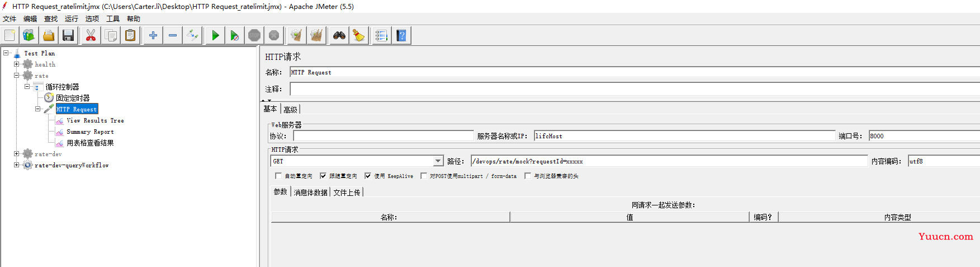Click the pipette icon beside HTTP Request
The image size is (980, 267).
(x=49, y=109)
